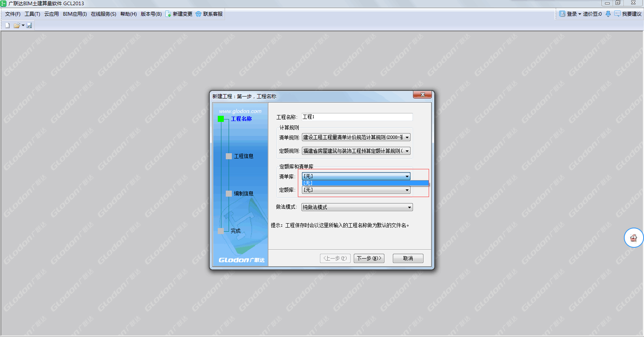Open the 在线服务(S) menu
644x337 pixels.
[103, 14]
